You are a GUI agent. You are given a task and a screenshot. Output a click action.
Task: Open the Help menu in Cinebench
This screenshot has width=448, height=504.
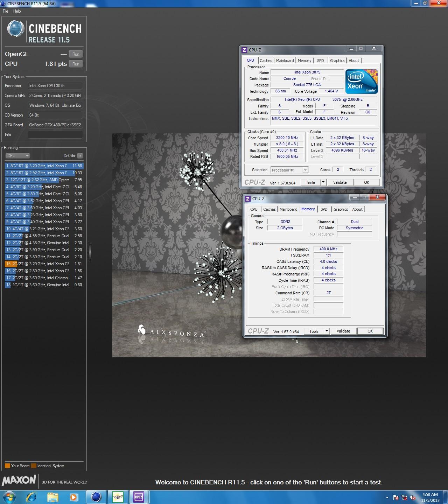click(17, 11)
